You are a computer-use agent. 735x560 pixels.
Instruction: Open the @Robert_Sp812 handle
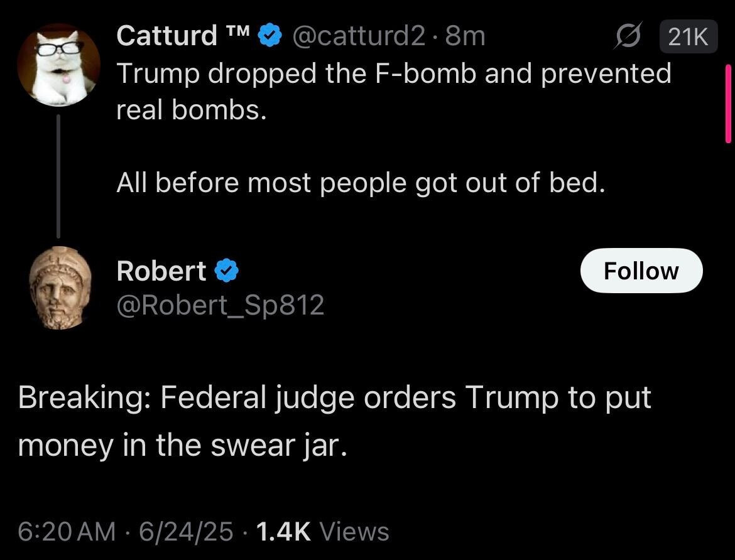tap(220, 305)
